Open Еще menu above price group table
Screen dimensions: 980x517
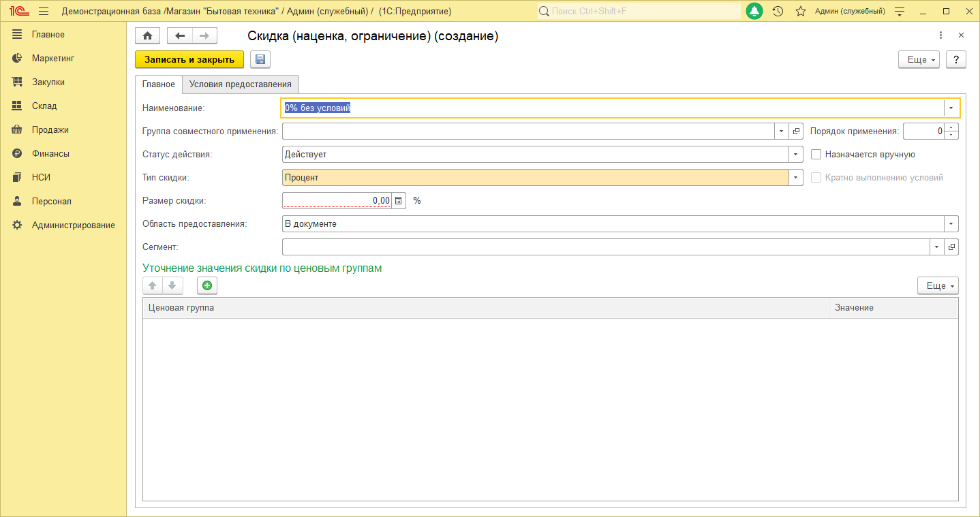938,286
